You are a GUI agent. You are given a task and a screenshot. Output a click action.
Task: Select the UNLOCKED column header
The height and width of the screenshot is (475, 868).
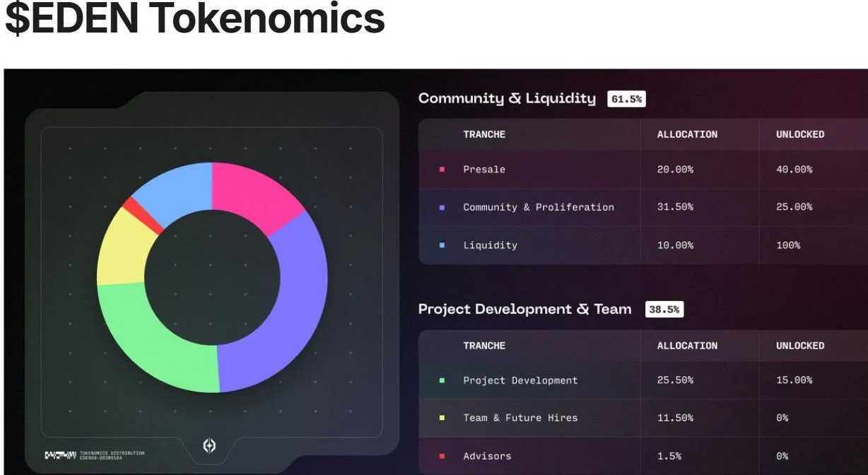(x=799, y=134)
